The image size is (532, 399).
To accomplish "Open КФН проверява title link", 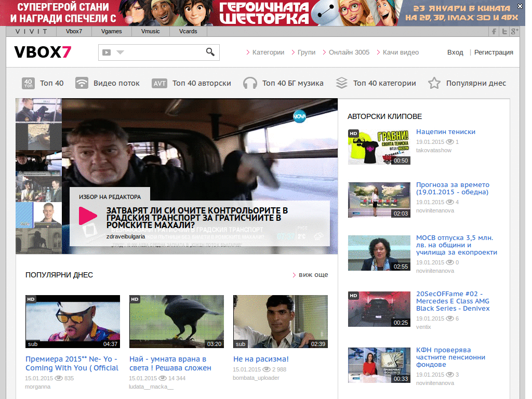I will (x=451, y=357).
